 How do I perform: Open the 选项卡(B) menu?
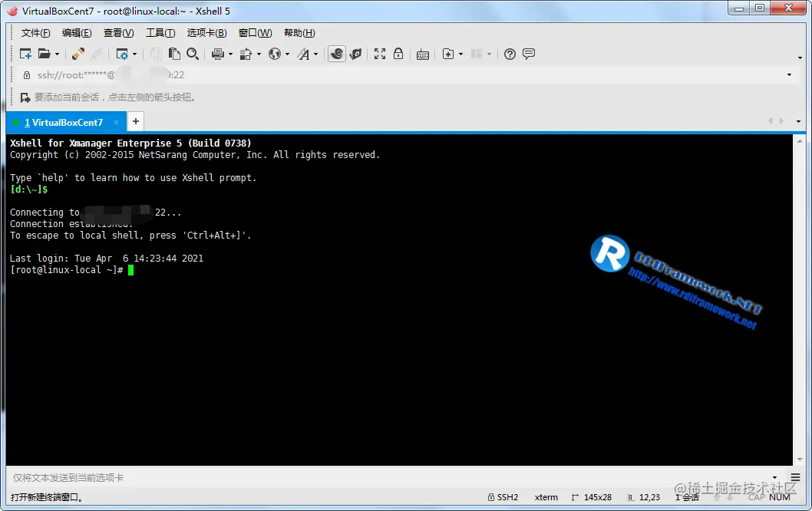coord(206,33)
